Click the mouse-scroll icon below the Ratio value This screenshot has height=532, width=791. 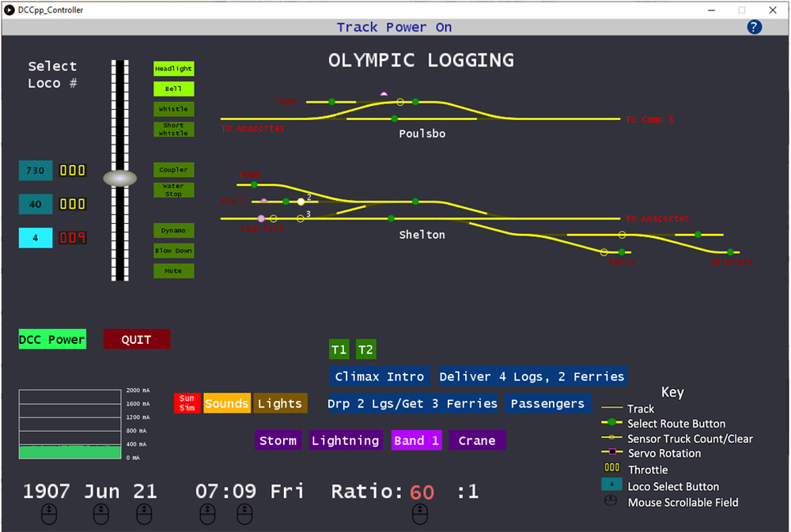[x=420, y=514]
